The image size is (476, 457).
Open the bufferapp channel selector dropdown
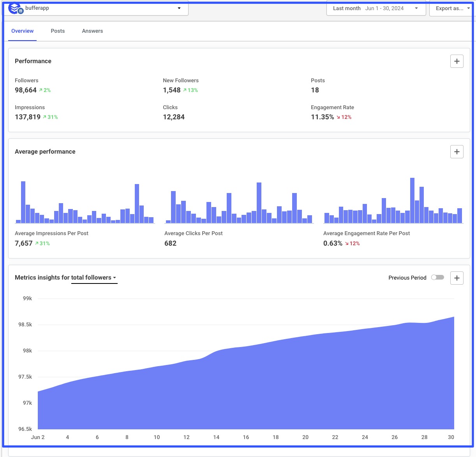tap(179, 8)
